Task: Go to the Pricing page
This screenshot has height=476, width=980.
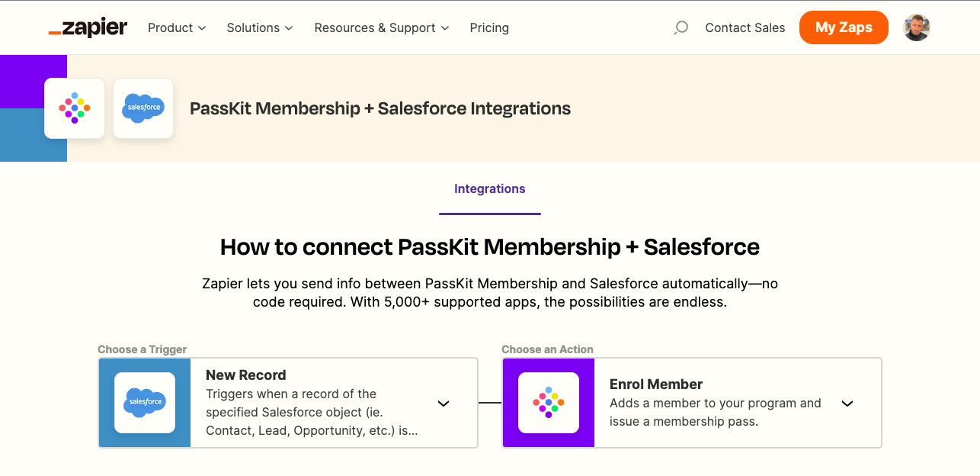Action: tap(489, 27)
